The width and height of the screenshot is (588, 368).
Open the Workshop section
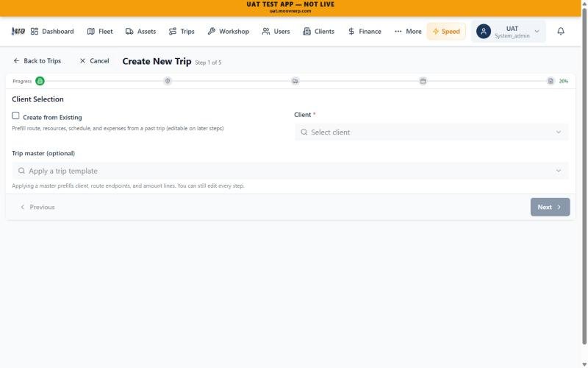click(x=228, y=32)
